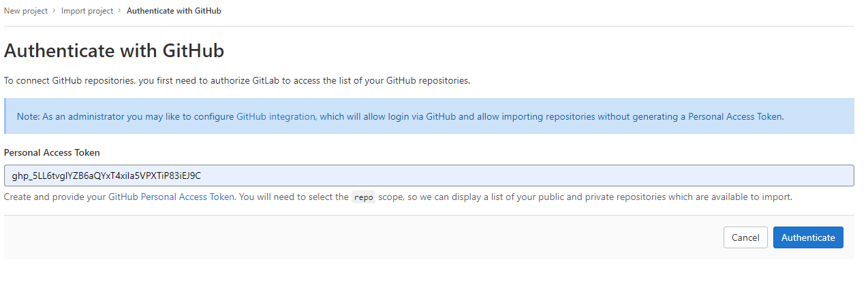
Task: Select Authenticate with GitHub breadcrumb
Action: [174, 11]
